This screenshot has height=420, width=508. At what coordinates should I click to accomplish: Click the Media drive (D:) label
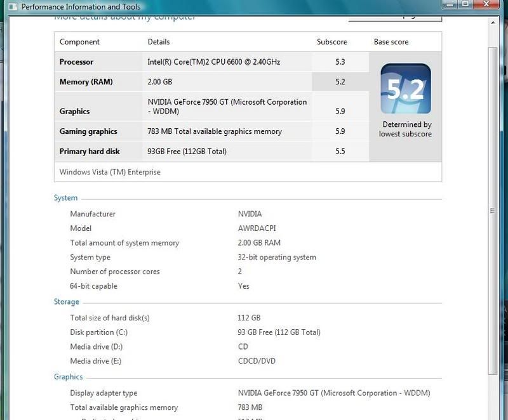click(x=97, y=346)
